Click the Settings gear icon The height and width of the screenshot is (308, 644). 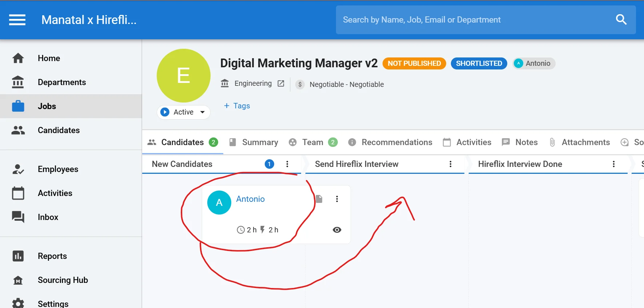[18, 304]
